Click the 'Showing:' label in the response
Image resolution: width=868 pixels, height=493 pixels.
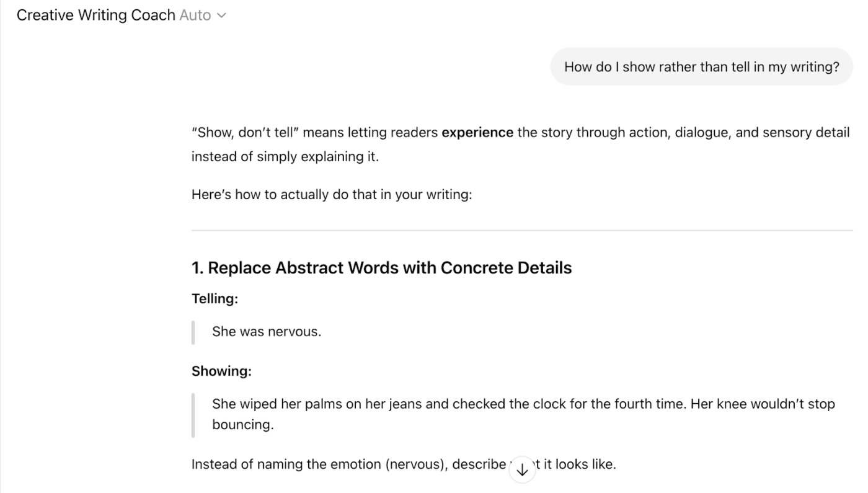coord(221,370)
